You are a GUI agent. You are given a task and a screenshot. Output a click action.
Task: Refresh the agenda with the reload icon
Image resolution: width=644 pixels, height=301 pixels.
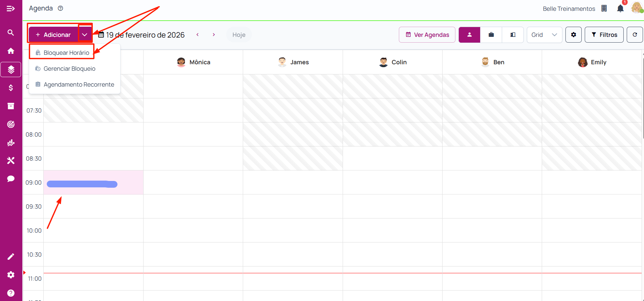point(635,35)
